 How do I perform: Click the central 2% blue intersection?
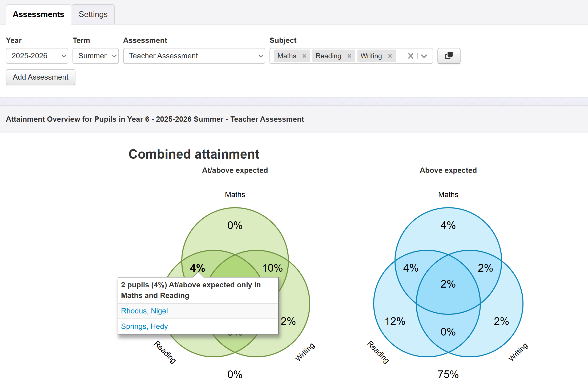pos(448,284)
